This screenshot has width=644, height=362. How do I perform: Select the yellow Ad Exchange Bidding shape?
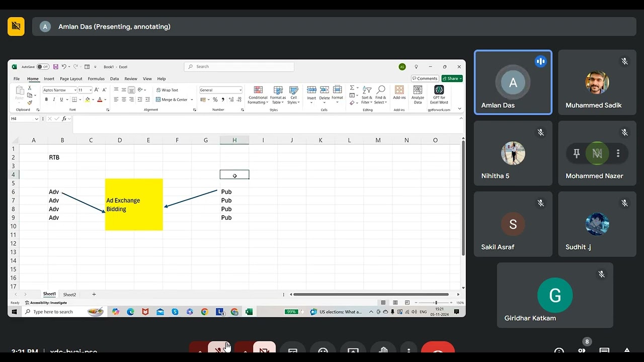(x=134, y=205)
